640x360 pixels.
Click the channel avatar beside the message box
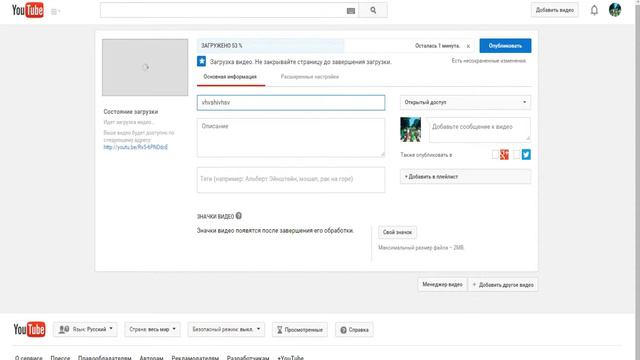[410, 130]
